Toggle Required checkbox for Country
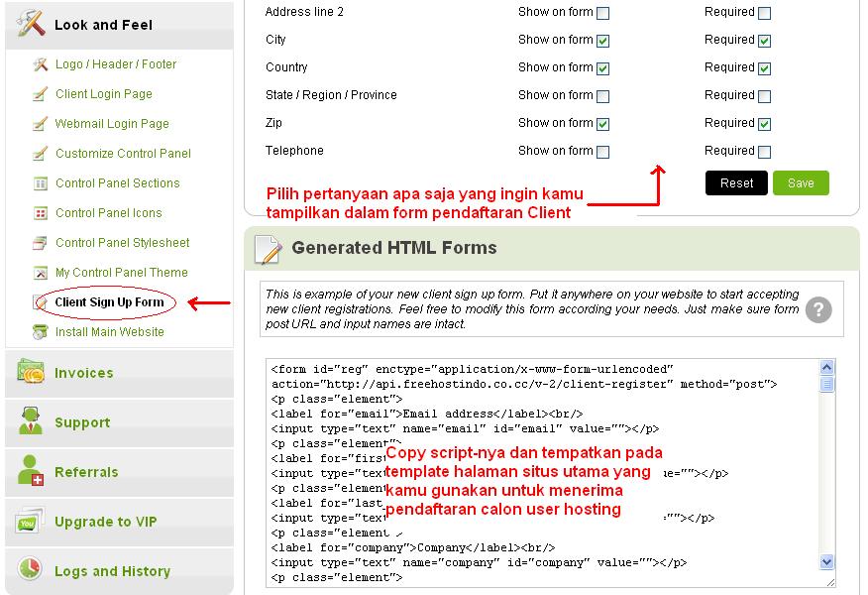 [765, 68]
